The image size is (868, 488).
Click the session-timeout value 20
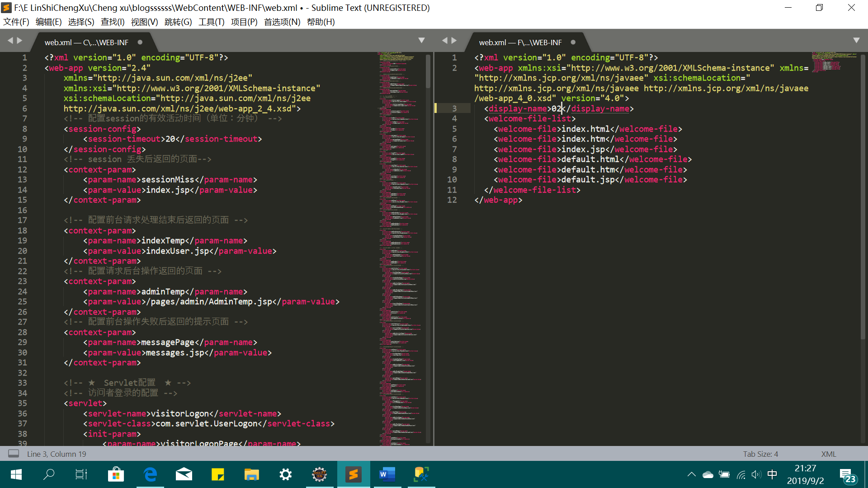tap(170, 139)
